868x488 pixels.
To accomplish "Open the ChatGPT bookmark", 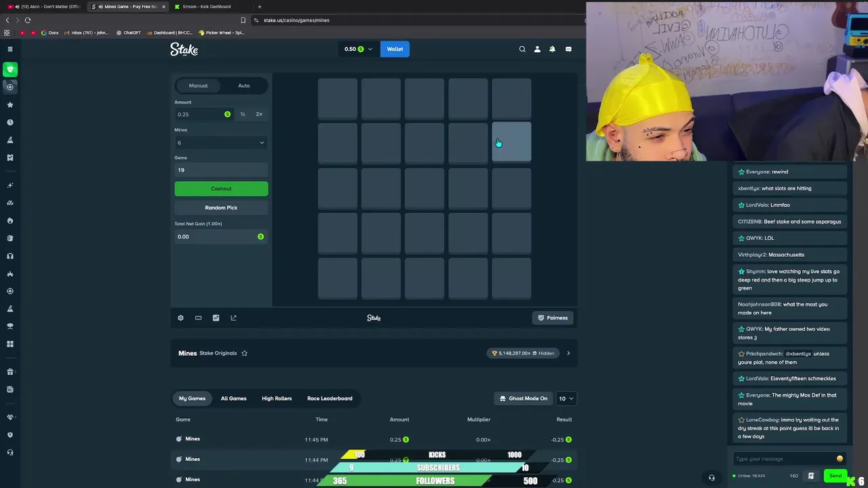I will click(x=129, y=33).
